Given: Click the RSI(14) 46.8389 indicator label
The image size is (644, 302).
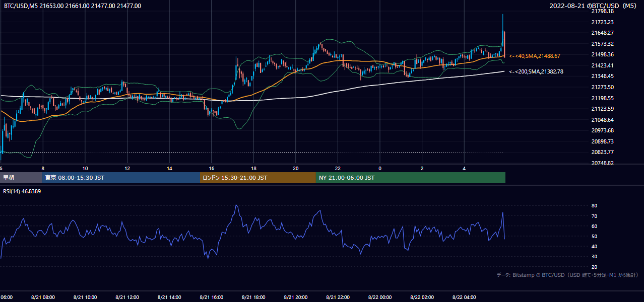Looking at the screenshot, I should (x=22, y=191).
